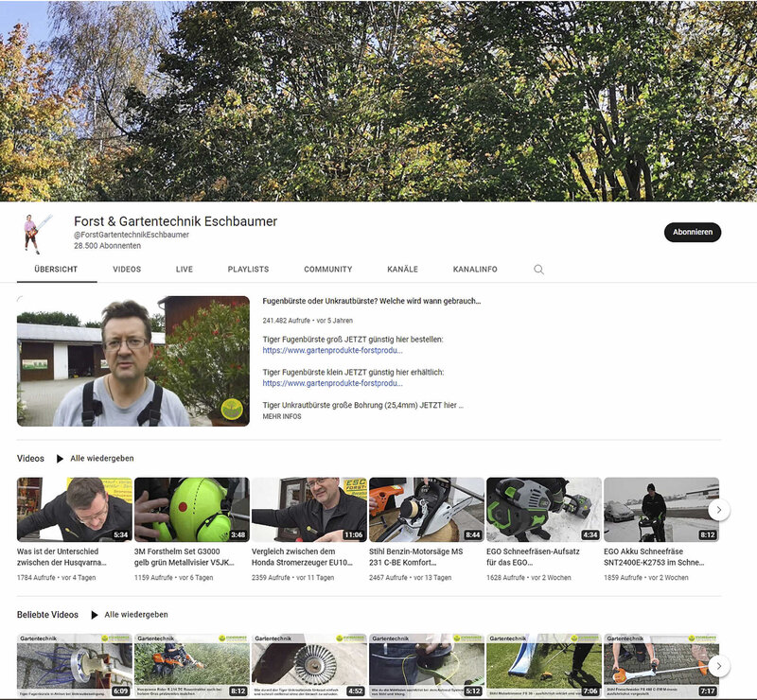Open the 3:48 green Forsthelm video thumbnail
Viewport: 757px width, 700px height.
coord(192,509)
